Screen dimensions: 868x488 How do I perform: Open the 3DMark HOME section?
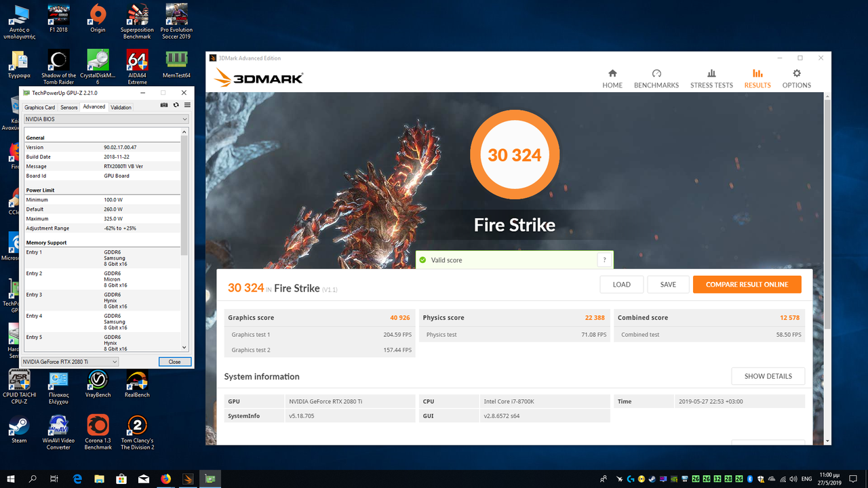click(612, 79)
